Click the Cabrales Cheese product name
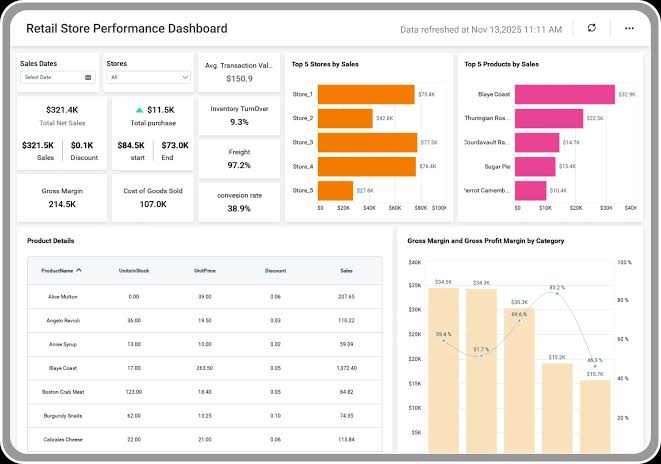 click(63, 440)
